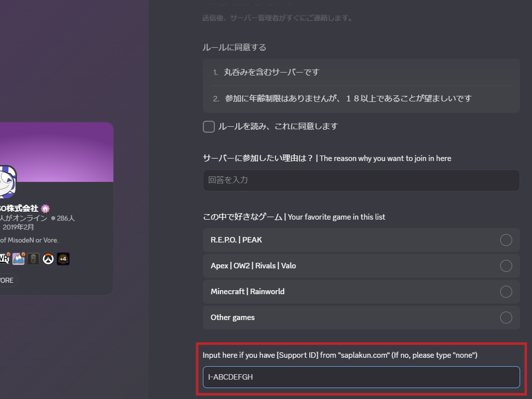Image resolution: width=532 pixels, height=399 pixels.
Task: Click the server avatar image
Action: click(6, 182)
